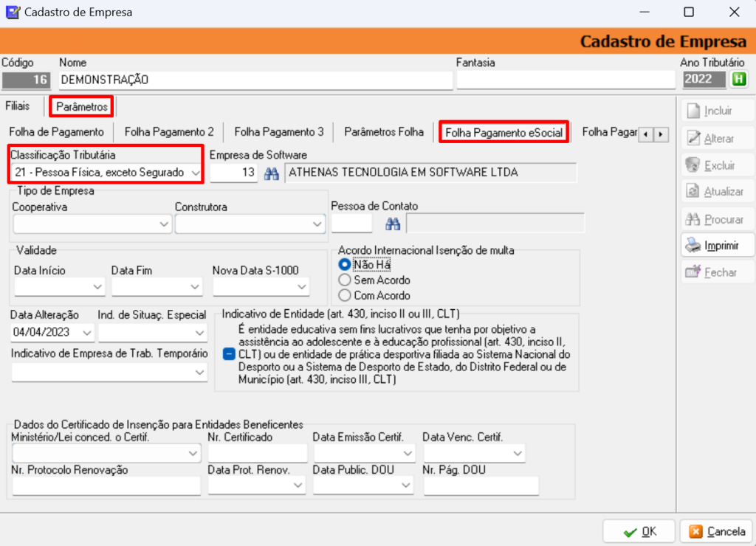Screen dimensions: 756x546
Task: Click the Código field showing 16
Action: tap(26, 80)
